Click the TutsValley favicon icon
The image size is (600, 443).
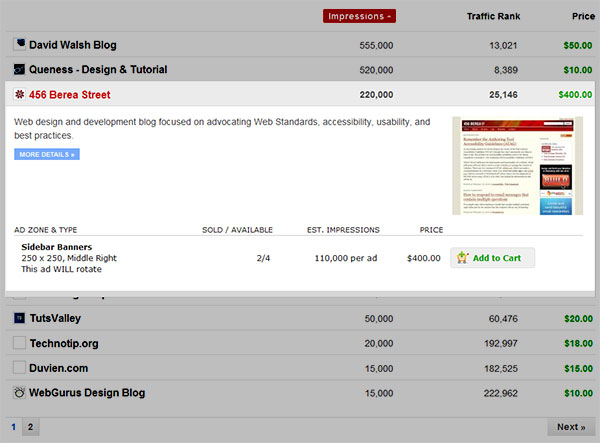(x=19, y=318)
